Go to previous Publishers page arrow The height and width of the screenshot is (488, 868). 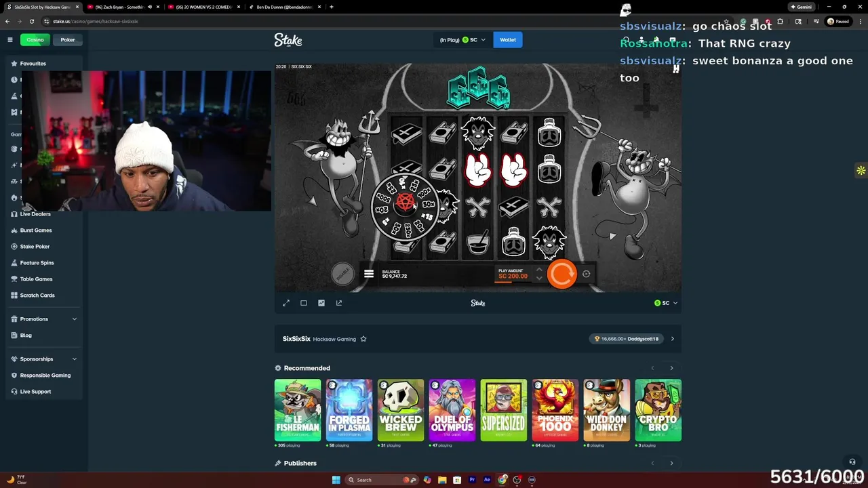(652, 463)
